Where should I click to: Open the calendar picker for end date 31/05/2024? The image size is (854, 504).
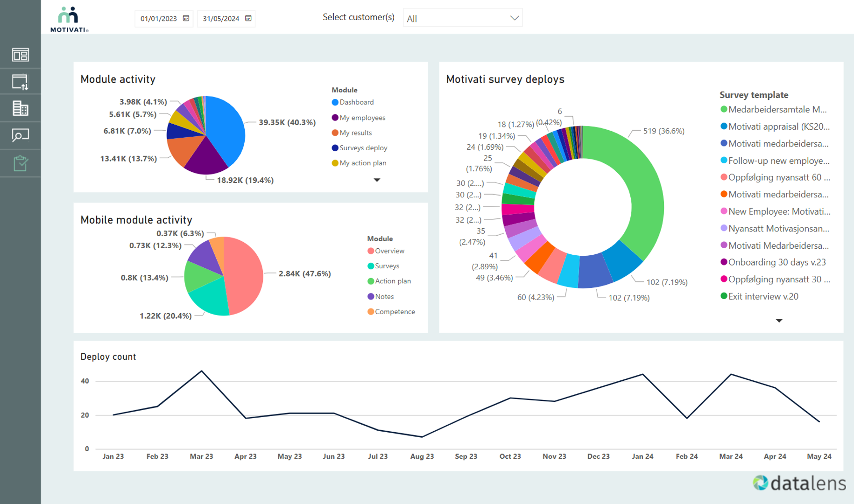point(248,18)
